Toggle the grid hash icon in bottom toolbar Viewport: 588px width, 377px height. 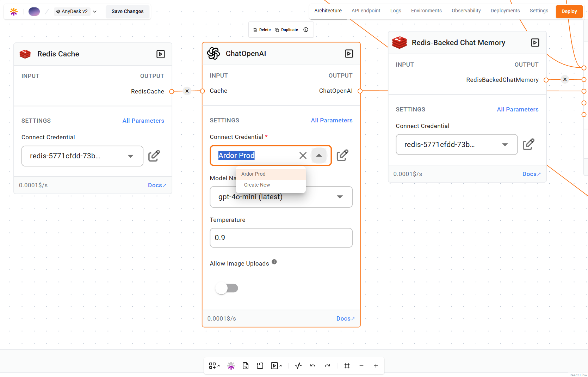(347, 366)
